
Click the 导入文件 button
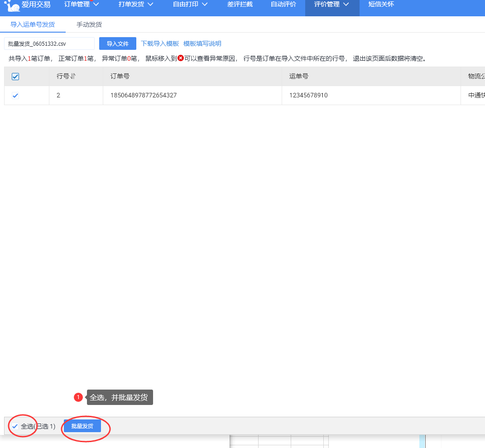point(118,44)
